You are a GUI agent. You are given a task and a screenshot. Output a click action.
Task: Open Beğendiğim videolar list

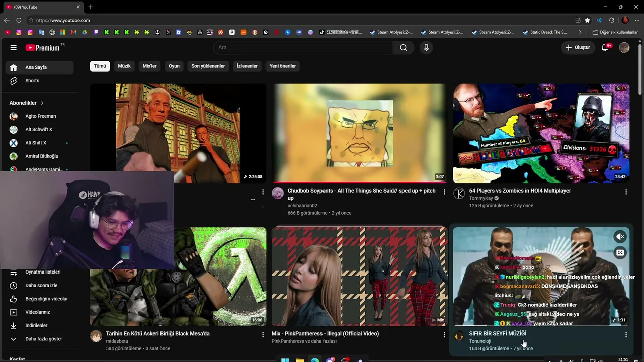(40, 299)
